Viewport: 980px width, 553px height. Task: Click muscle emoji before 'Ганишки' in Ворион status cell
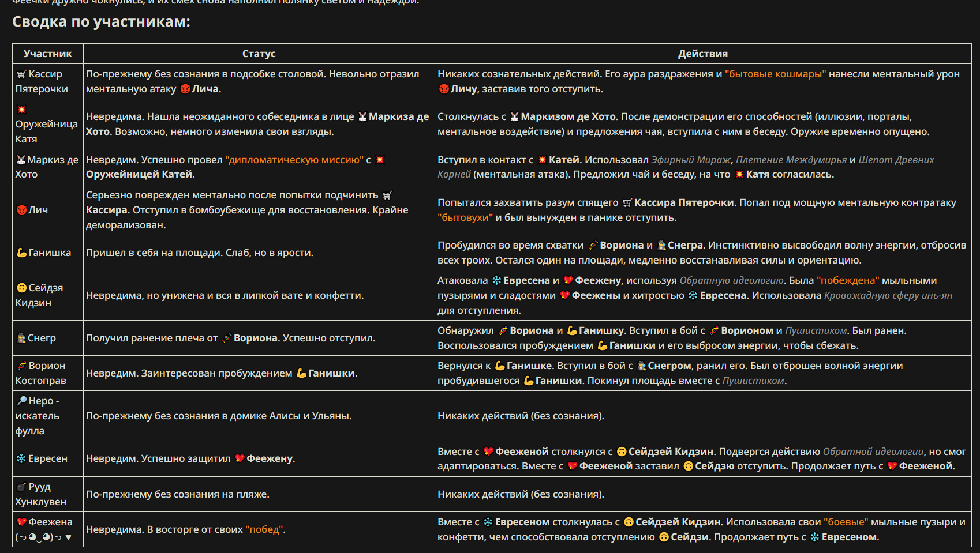(x=301, y=373)
